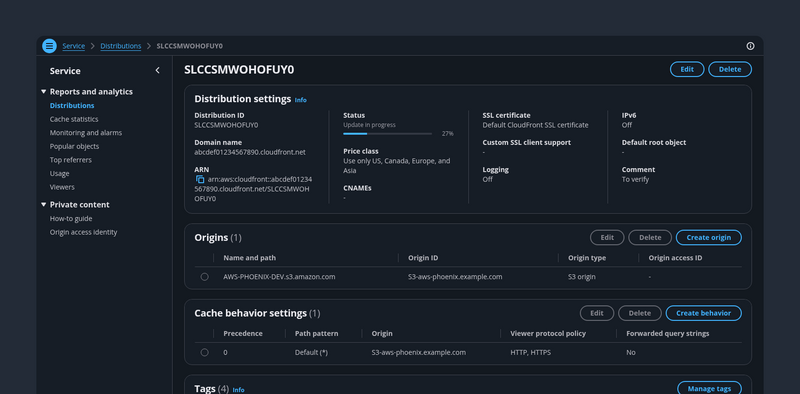The image size is (800, 394).
Task: Open the hamburger navigation menu icon
Action: click(49, 46)
